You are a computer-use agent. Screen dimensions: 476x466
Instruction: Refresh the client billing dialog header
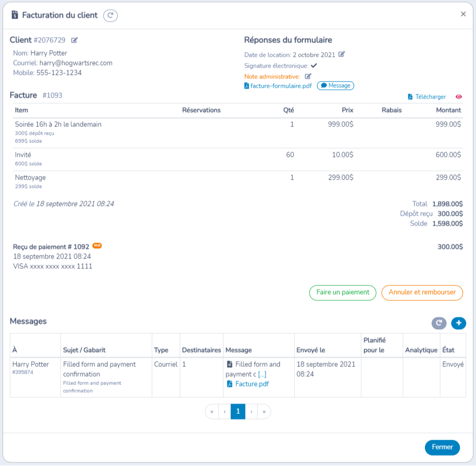[110, 15]
